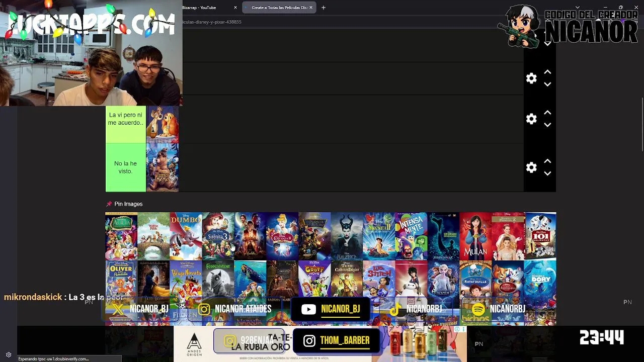Move the empty tier above 'La vi pero' down

pos(547,84)
